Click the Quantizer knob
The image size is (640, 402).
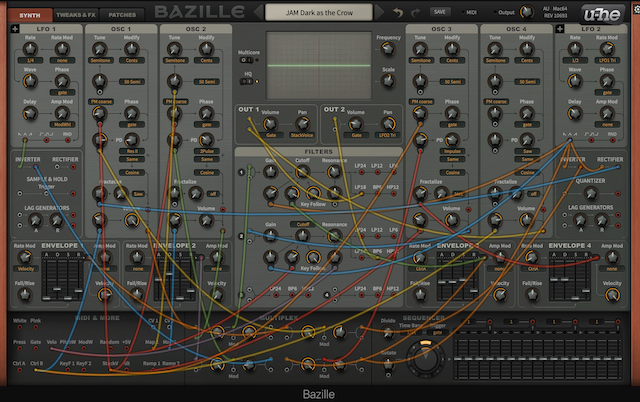591,193
